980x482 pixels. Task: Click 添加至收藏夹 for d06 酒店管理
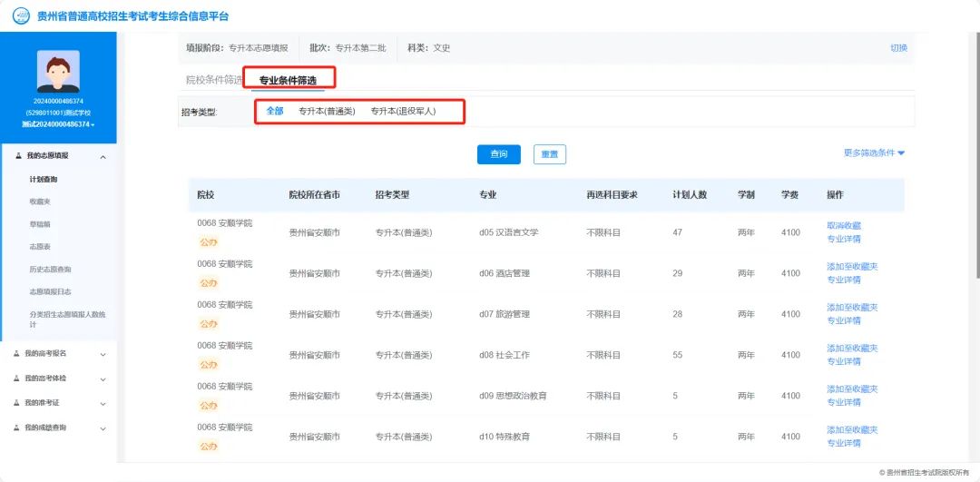tap(852, 266)
